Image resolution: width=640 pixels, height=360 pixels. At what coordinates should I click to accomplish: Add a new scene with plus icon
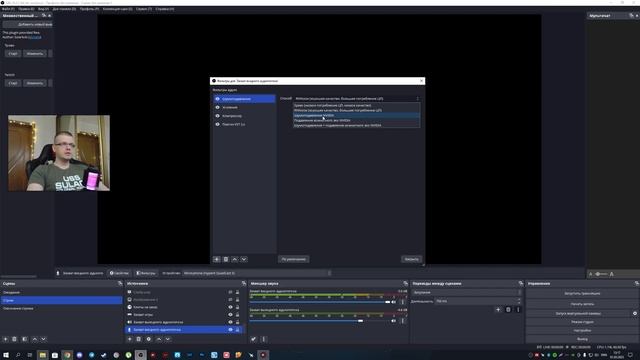pyautogui.click(x=5, y=339)
